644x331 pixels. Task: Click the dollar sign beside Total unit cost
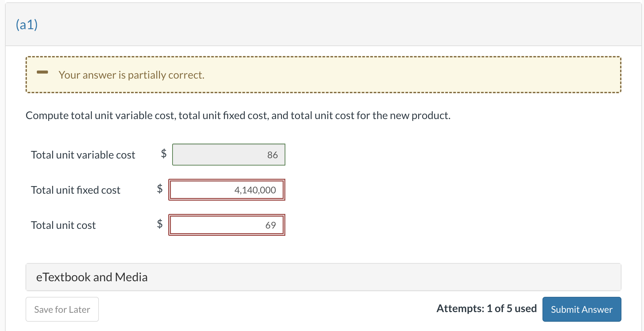160,225
